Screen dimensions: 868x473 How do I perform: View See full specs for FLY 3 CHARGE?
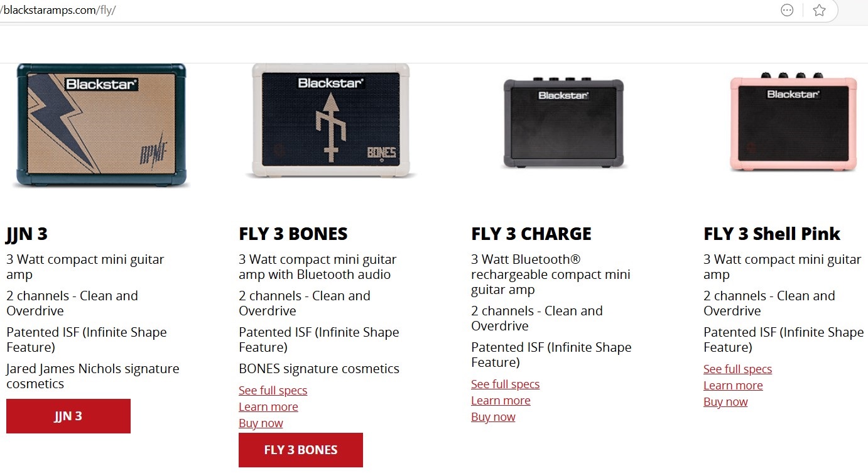pyautogui.click(x=505, y=384)
